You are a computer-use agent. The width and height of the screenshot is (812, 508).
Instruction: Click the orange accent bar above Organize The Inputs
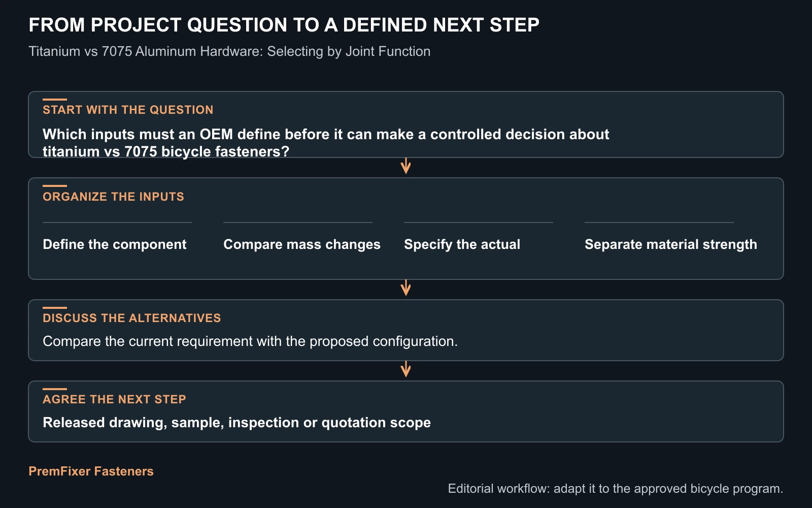tap(55, 186)
